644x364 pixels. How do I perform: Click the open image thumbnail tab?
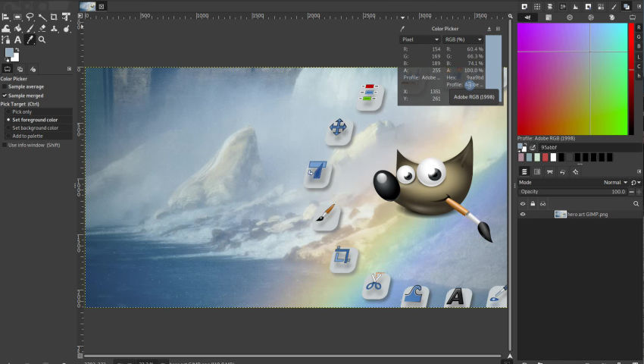87,6
